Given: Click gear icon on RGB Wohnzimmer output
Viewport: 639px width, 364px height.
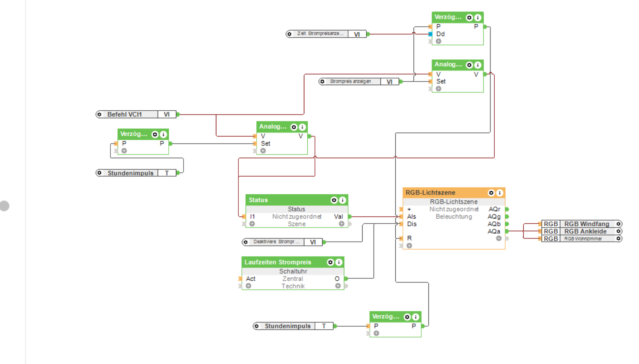Looking at the screenshot, I should (x=619, y=238).
